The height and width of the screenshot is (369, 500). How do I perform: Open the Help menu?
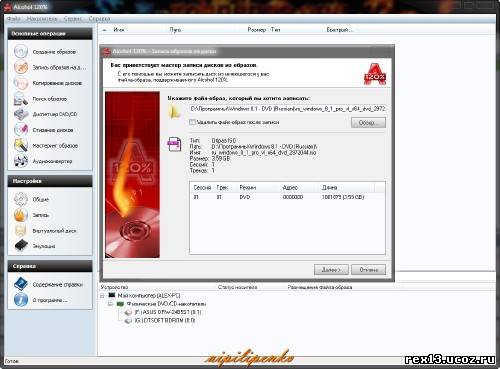[x=99, y=19]
